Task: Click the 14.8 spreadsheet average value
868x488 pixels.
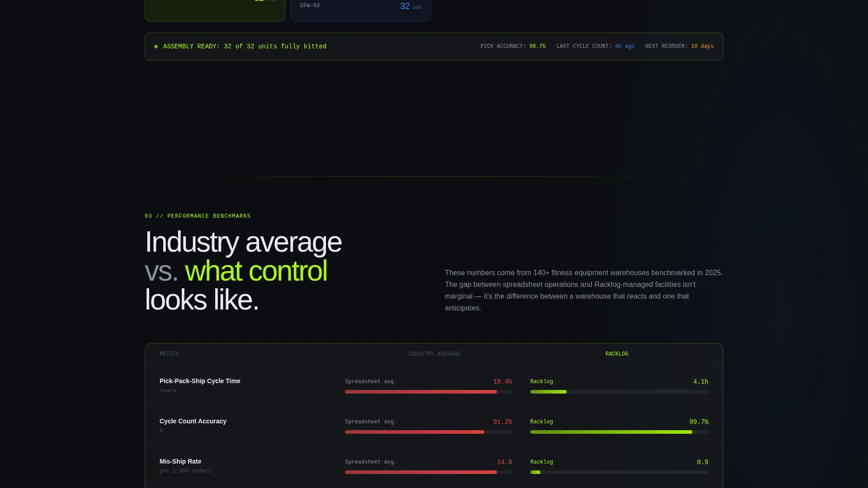Action: coord(505,462)
